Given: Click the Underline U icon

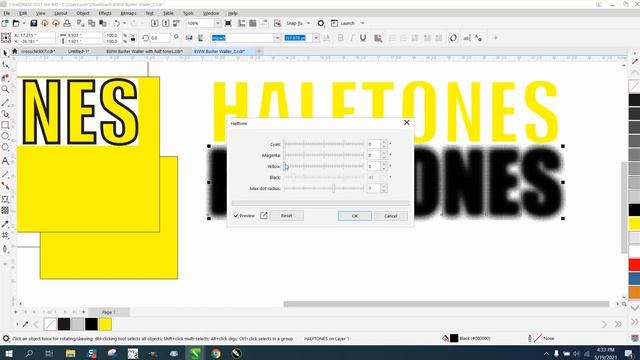Looking at the screenshot, I should 363,38.
